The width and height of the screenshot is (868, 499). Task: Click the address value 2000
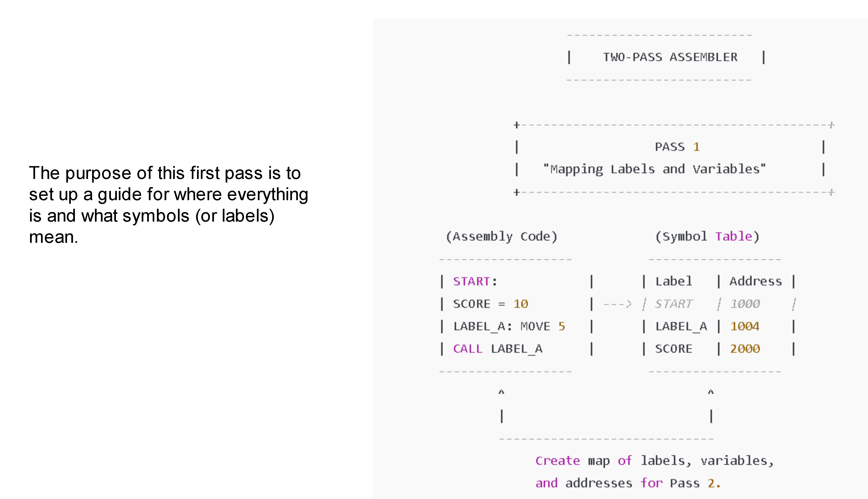point(745,349)
